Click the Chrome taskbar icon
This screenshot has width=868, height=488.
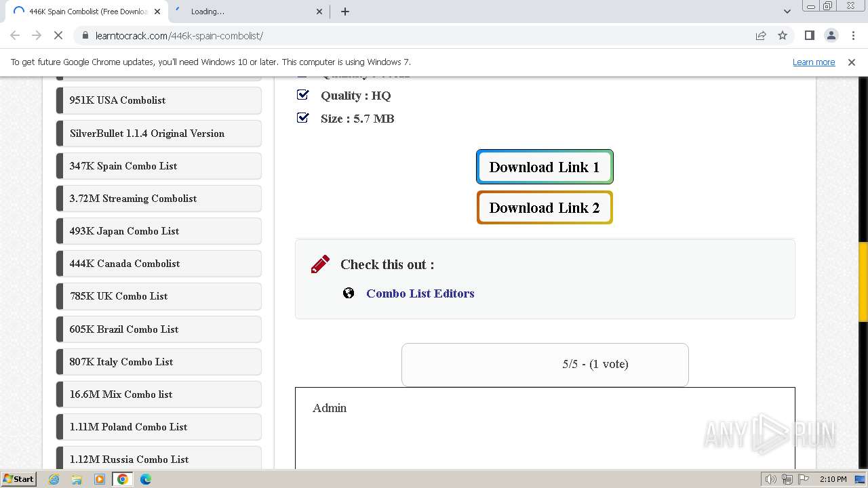[x=123, y=479]
